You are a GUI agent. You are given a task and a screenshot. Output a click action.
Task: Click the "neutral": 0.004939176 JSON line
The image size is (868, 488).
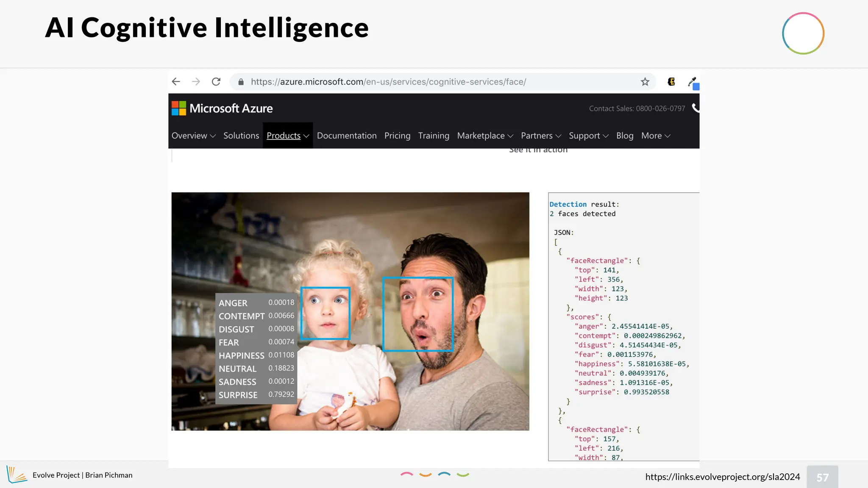click(x=622, y=373)
